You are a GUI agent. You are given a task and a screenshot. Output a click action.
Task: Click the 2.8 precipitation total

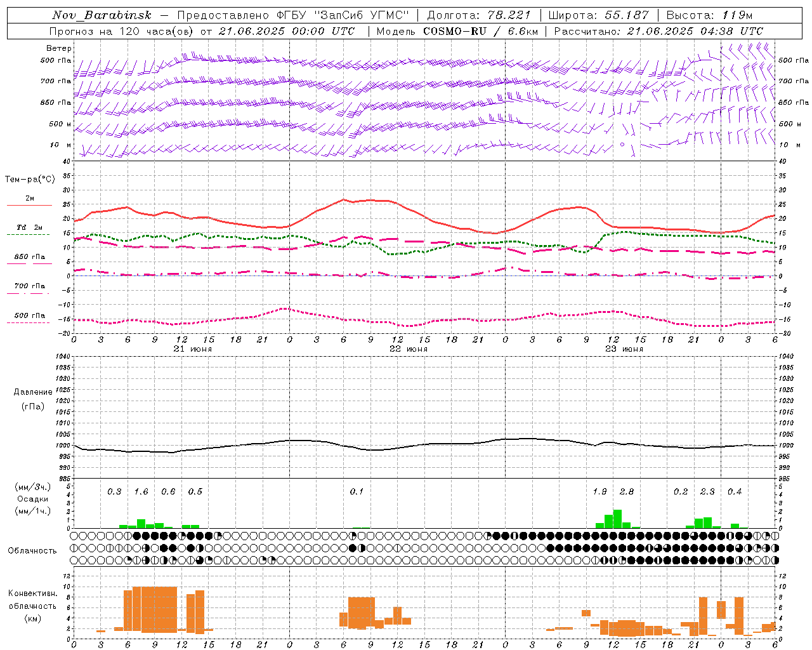pyautogui.click(x=627, y=492)
